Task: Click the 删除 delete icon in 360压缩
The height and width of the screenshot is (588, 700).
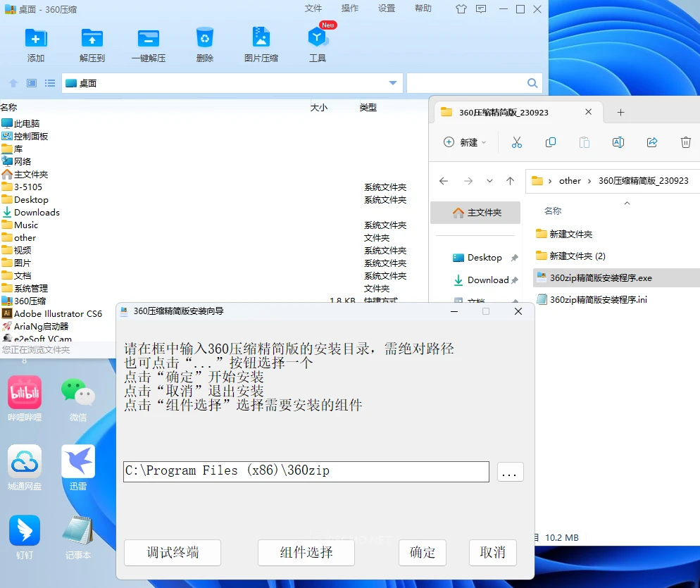Action: point(205,38)
